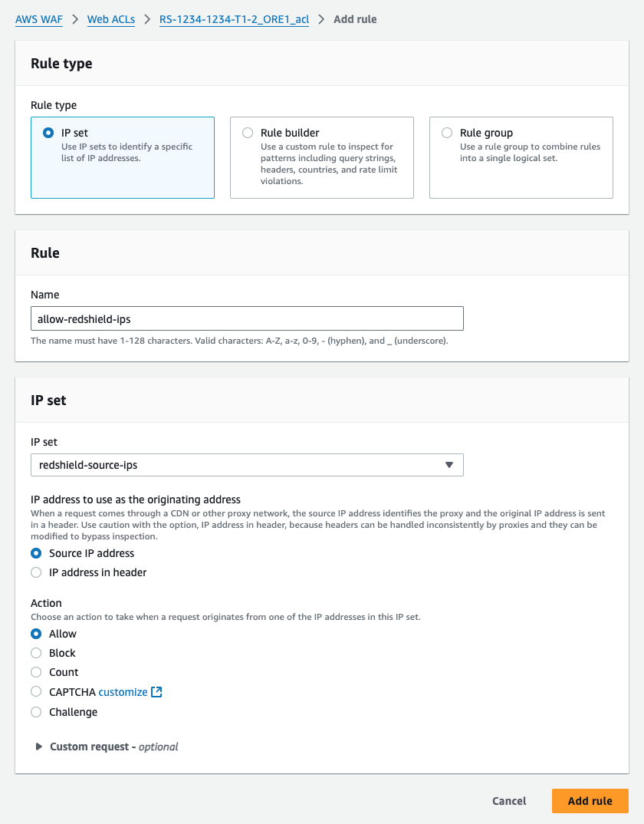Open the RS-1234-1234-T1-2_ORE1_acl breadcrumb
This screenshot has width=644, height=824.
click(x=234, y=19)
